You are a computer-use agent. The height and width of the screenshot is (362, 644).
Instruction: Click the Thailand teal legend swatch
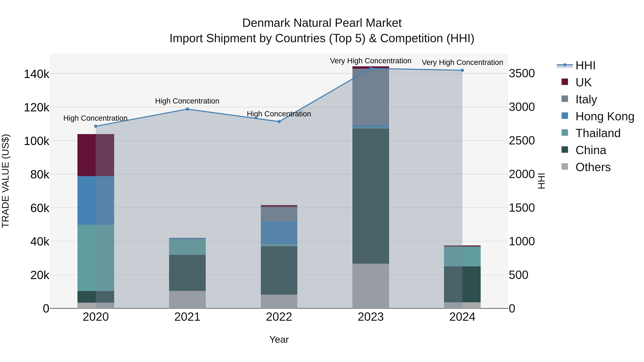(x=565, y=133)
